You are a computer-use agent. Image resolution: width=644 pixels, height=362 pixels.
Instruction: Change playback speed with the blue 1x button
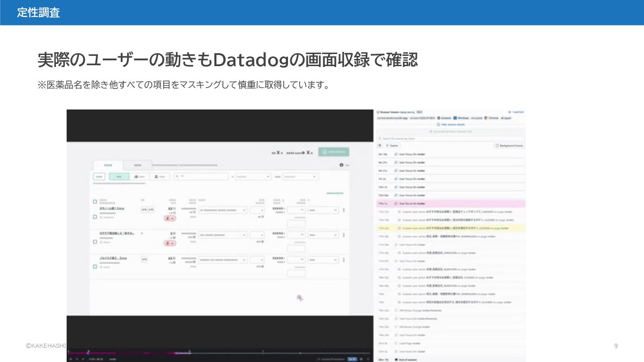[352, 359]
